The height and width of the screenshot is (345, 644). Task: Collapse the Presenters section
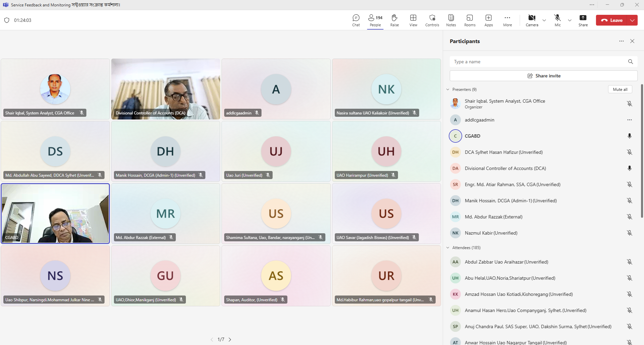448,89
